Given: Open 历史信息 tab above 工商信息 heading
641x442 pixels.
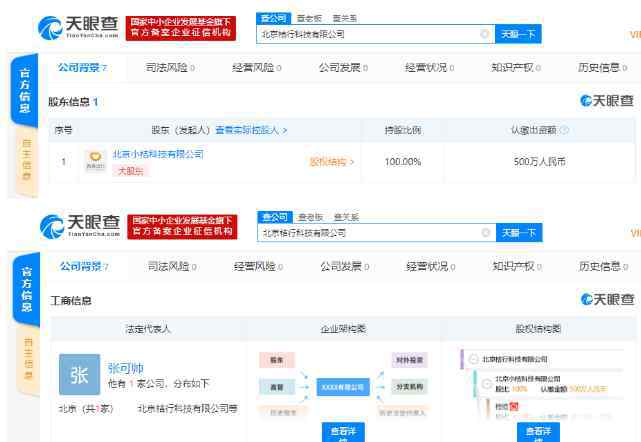Looking at the screenshot, I should point(603,267).
